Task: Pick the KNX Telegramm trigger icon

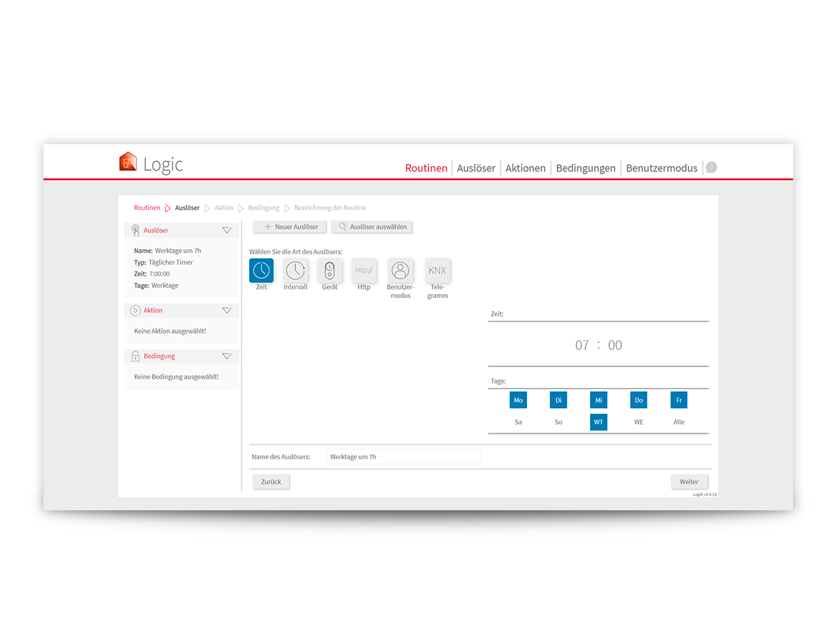Action: tap(437, 270)
